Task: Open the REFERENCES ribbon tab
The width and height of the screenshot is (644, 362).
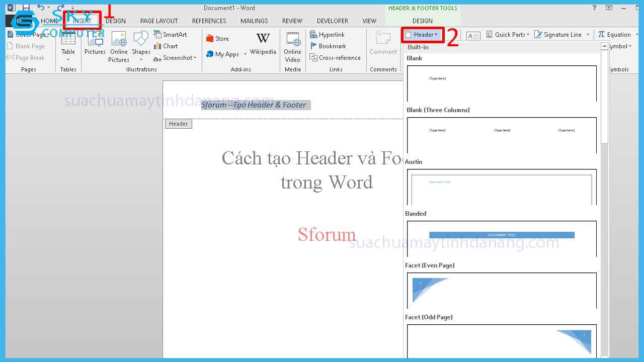Action: click(209, 21)
